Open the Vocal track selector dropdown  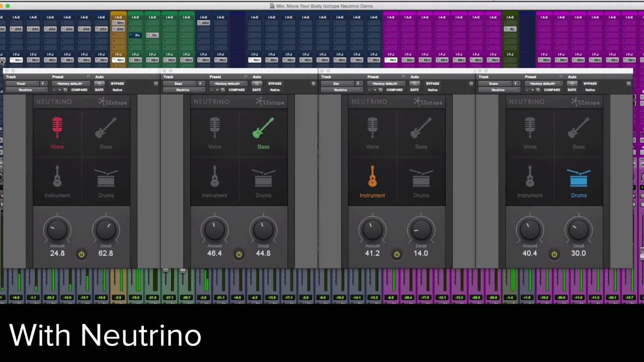click(x=22, y=83)
